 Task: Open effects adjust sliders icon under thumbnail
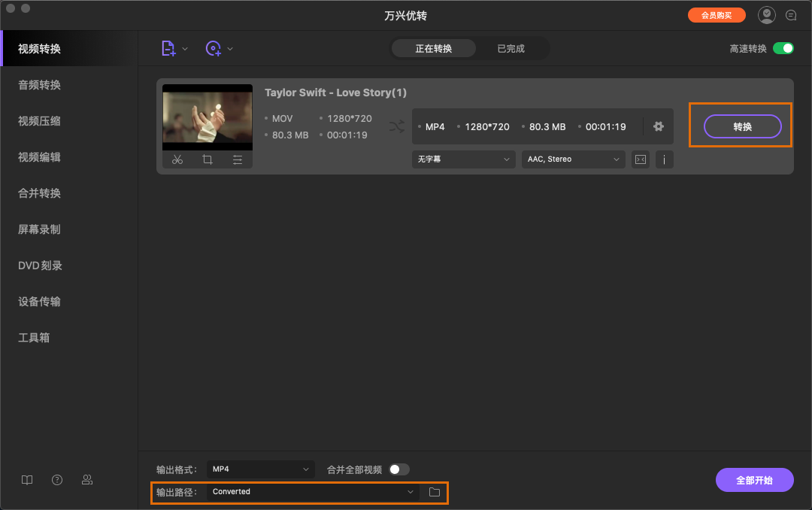point(238,159)
